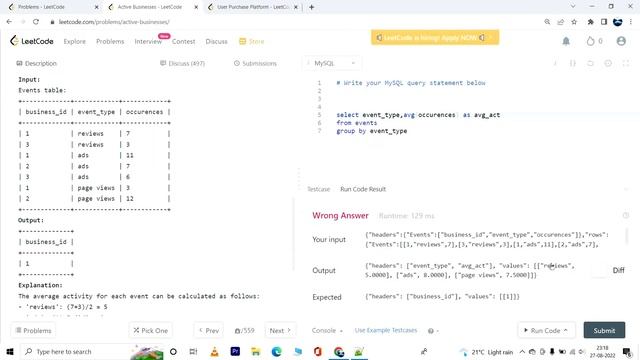
Task: Click the reset code icon in editor toolbar
Action: tap(590, 63)
